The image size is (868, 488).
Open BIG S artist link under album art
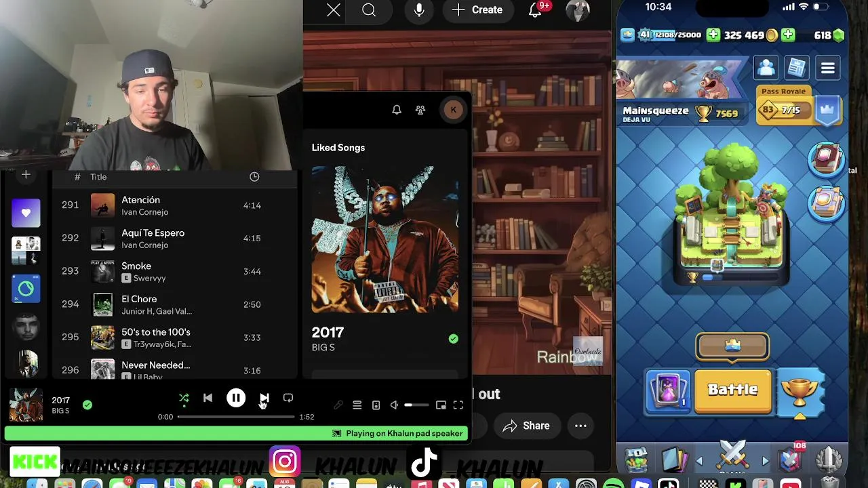323,348
